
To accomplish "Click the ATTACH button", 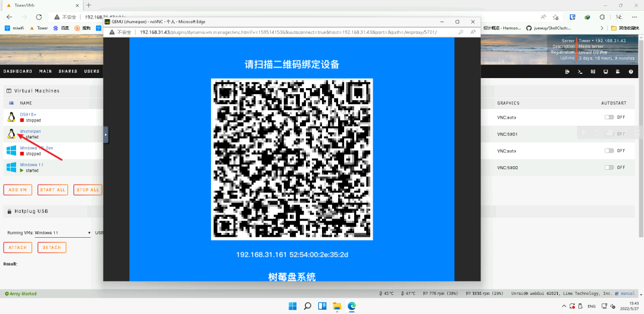I will 18,247.
